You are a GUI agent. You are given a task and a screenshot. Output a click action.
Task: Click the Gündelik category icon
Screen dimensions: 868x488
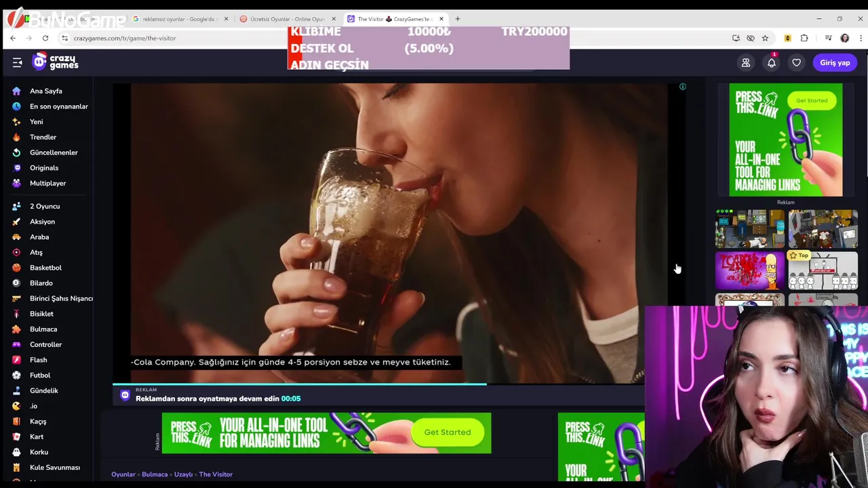(x=16, y=390)
